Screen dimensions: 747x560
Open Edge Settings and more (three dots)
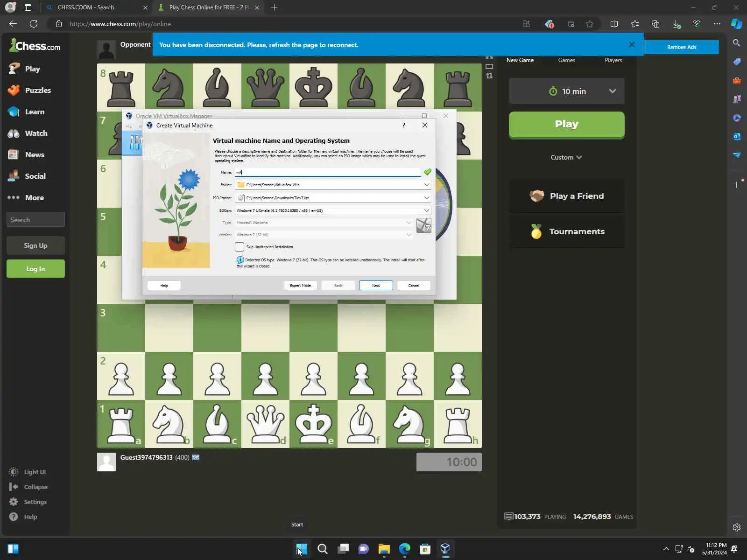tap(717, 24)
